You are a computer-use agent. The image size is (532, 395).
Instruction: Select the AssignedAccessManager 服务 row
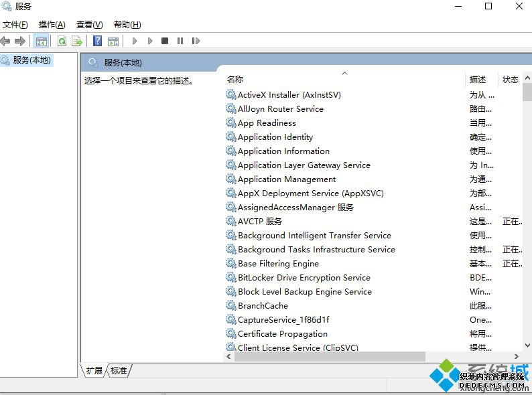pyautogui.click(x=295, y=208)
